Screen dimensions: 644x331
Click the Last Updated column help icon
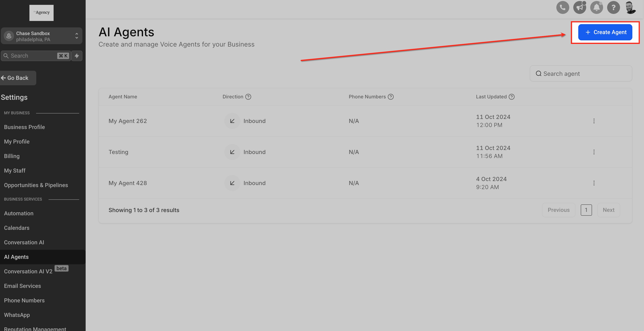click(511, 97)
